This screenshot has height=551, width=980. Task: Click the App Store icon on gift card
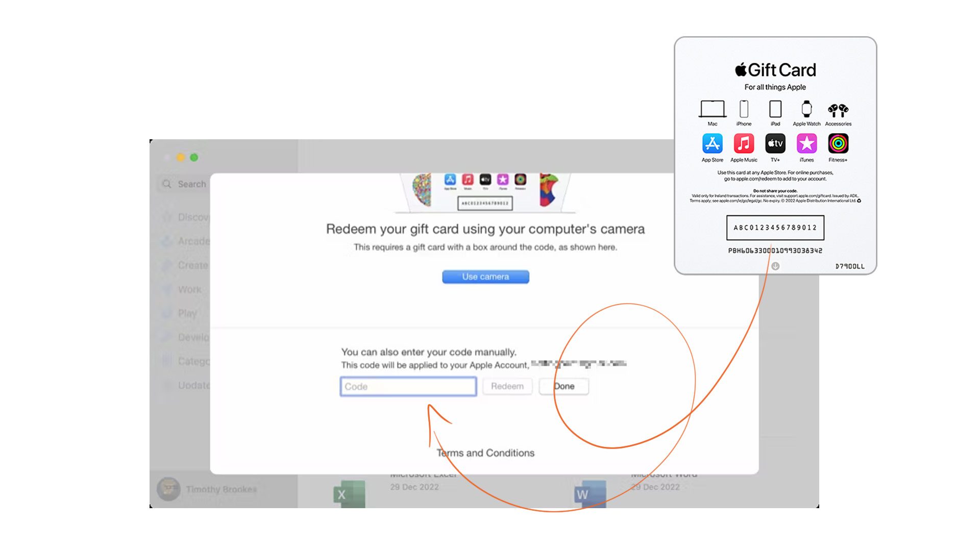coord(712,143)
